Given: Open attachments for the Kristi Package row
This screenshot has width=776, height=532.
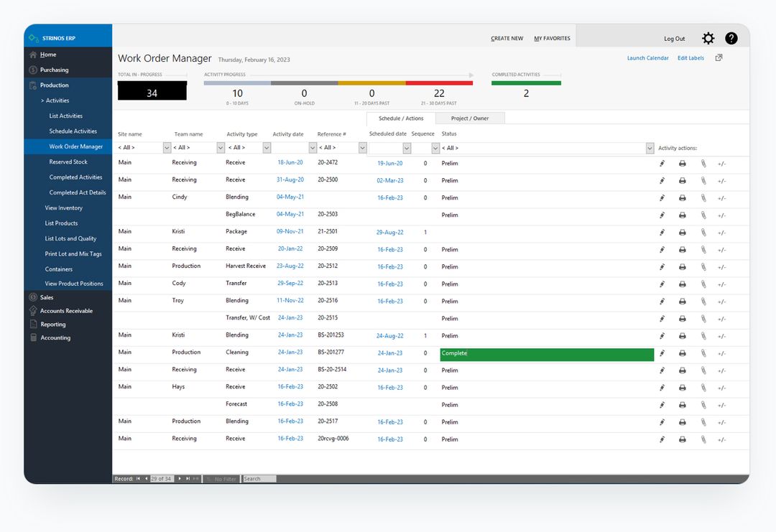Looking at the screenshot, I should pos(703,232).
